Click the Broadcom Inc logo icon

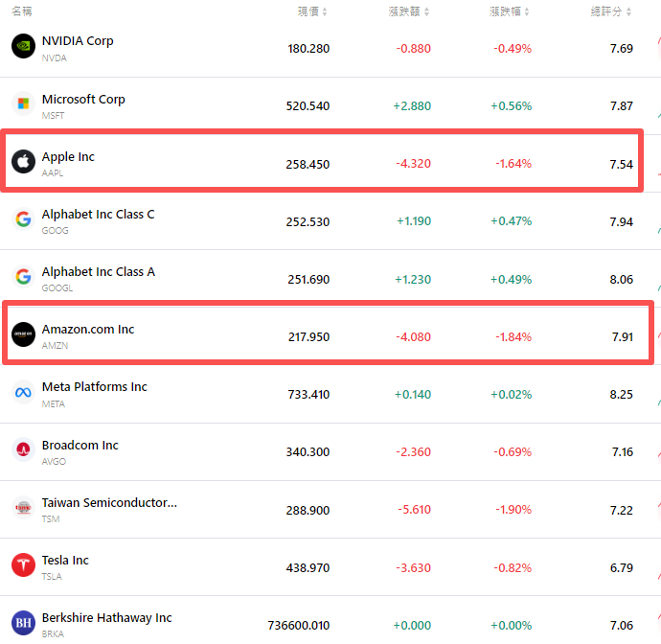coord(23,450)
